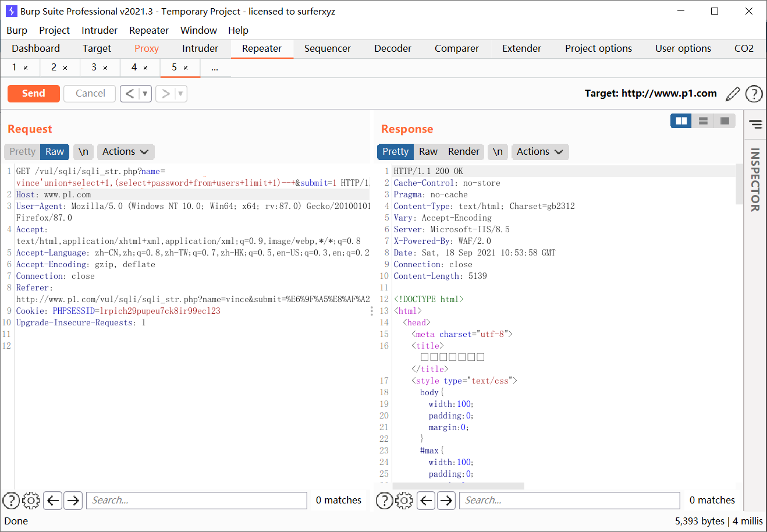This screenshot has width=767, height=532.
Task: Close Repeater sub-tab 3
Action: point(105,68)
